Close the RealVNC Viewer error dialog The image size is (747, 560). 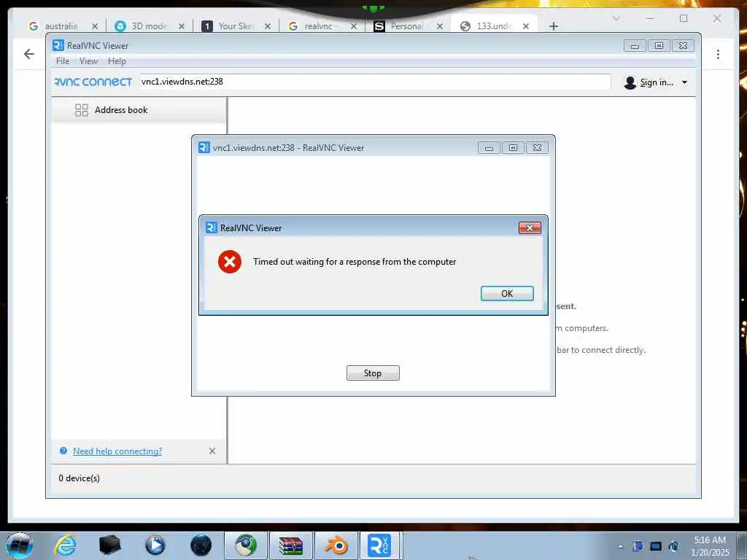coord(530,228)
